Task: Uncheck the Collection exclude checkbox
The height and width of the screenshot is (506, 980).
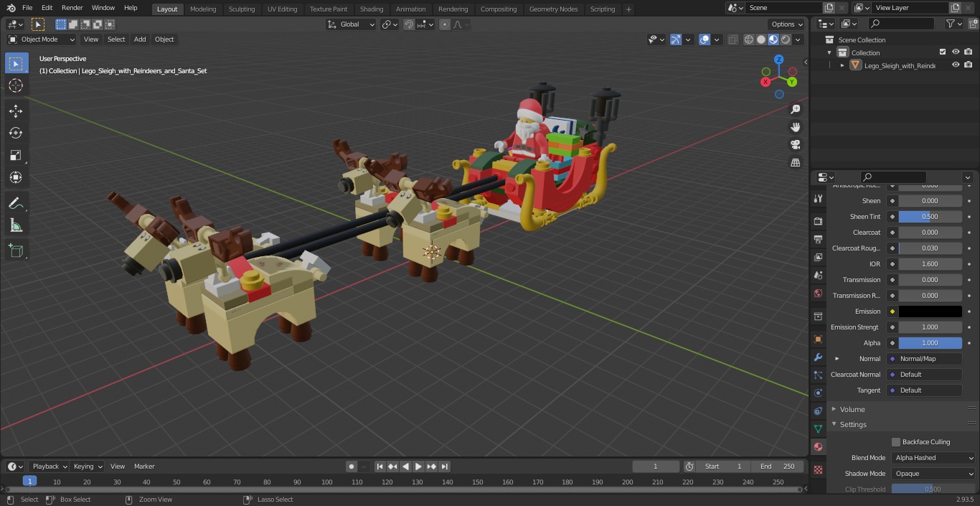Action: 943,52
